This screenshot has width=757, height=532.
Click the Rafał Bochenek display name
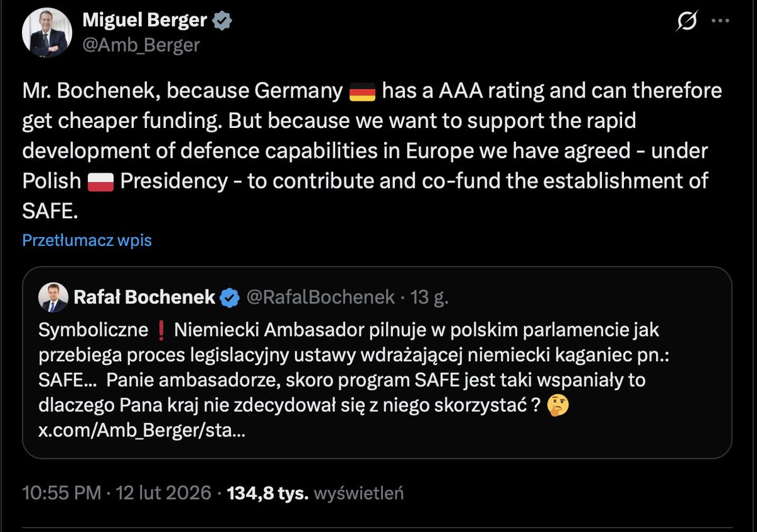point(144,297)
